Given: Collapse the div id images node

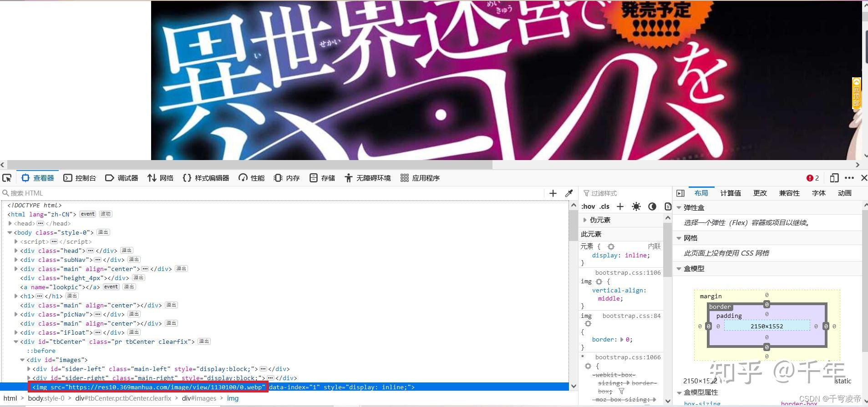Looking at the screenshot, I should (x=22, y=360).
